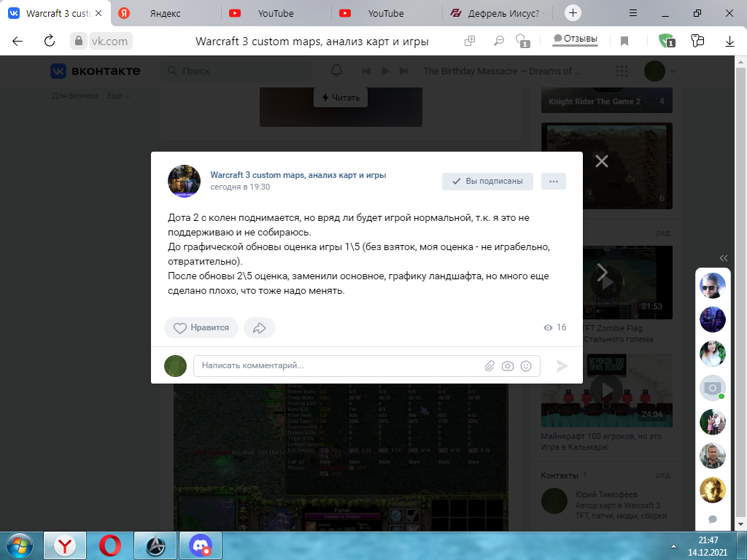Open a new browser tab
747x560 pixels.
click(x=573, y=12)
